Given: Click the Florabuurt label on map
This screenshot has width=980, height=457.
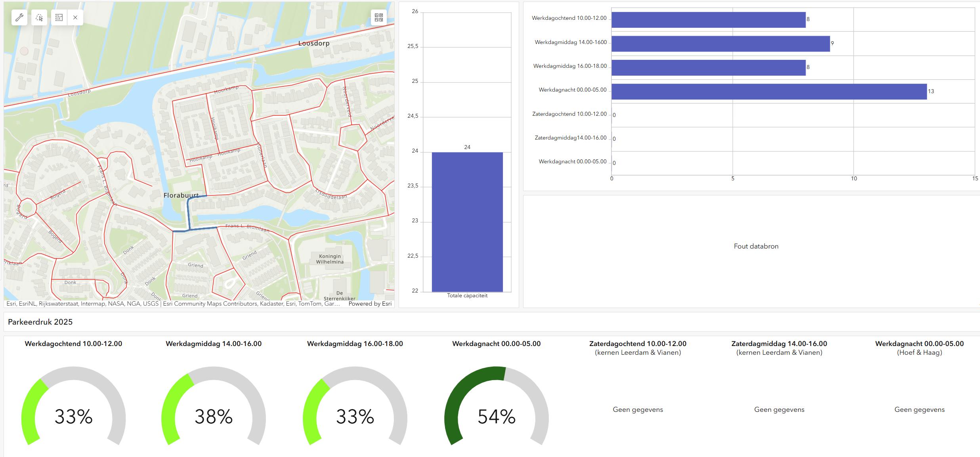Looking at the screenshot, I should (x=181, y=195).
